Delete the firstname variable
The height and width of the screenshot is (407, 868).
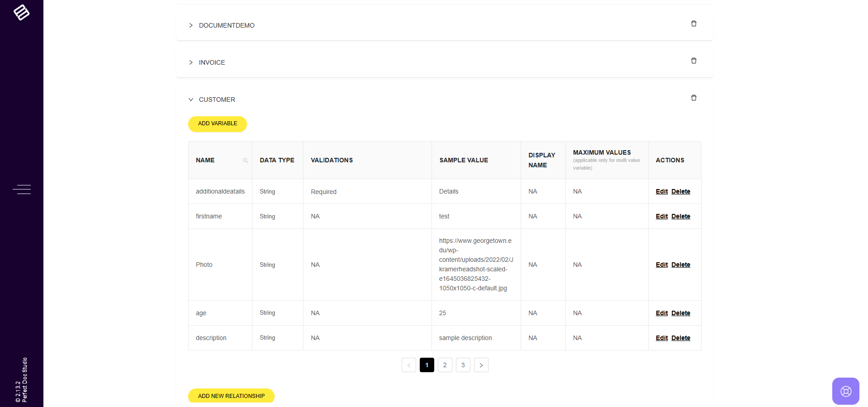[680, 217]
